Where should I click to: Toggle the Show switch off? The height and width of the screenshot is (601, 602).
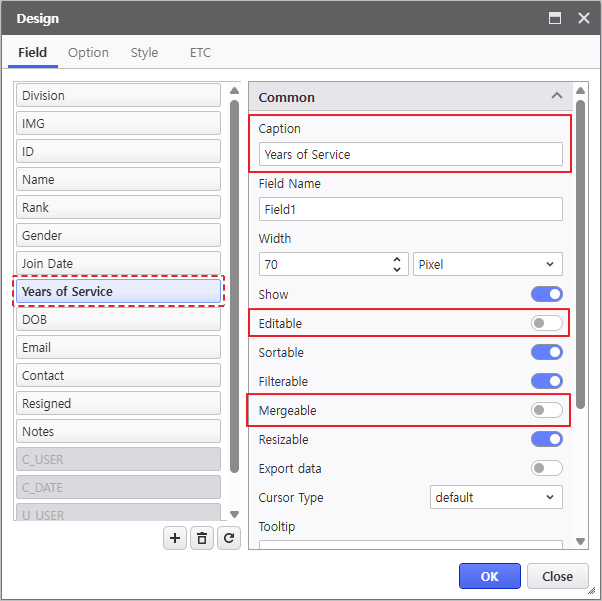pyautogui.click(x=547, y=294)
